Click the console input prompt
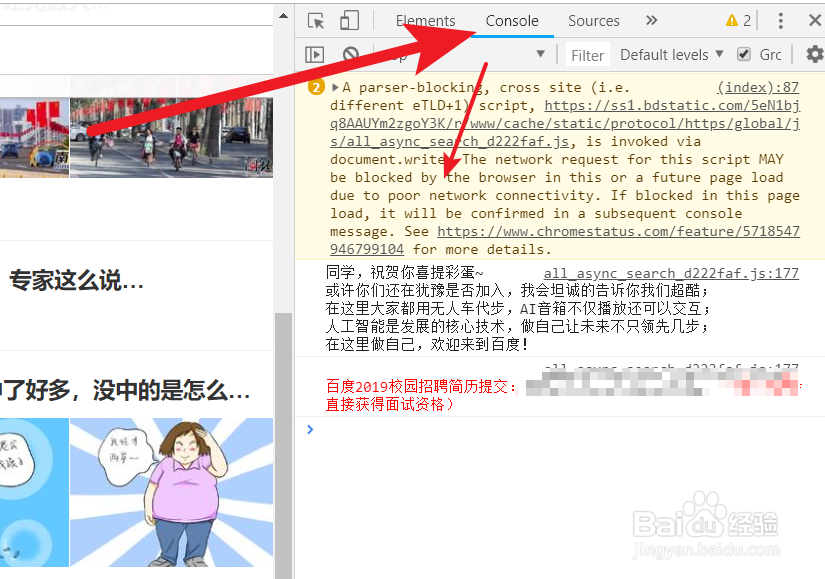The height and width of the screenshot is (579, 825). (x=560, y=430)
